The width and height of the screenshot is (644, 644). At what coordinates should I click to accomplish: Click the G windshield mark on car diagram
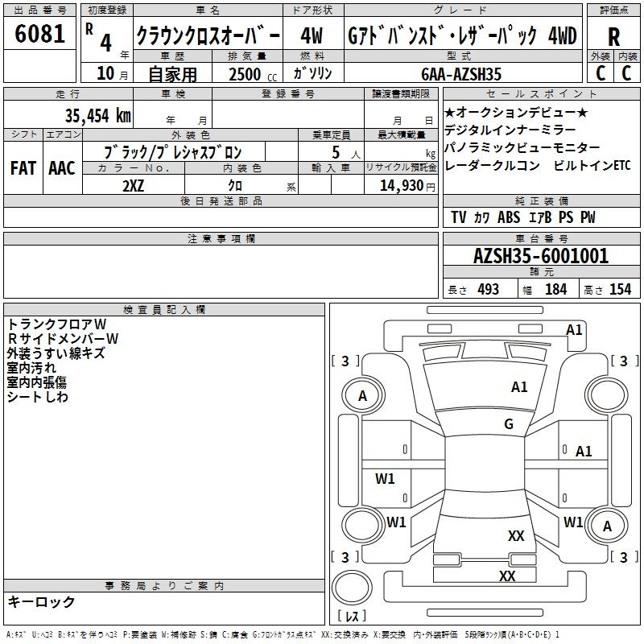click(508, 423)
